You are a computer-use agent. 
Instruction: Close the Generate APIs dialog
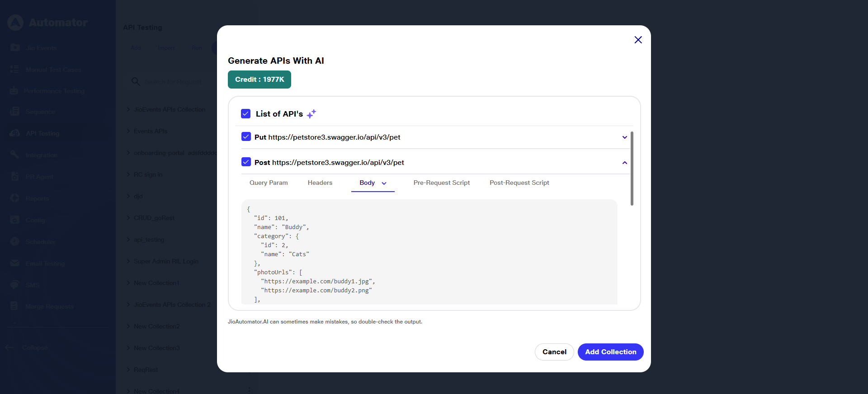coord(638,40)
